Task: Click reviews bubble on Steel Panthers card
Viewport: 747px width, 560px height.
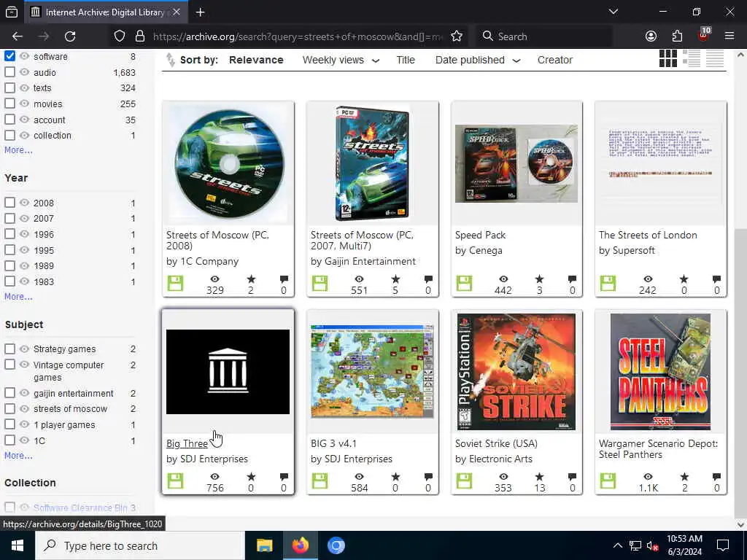Action: point(716,477)
